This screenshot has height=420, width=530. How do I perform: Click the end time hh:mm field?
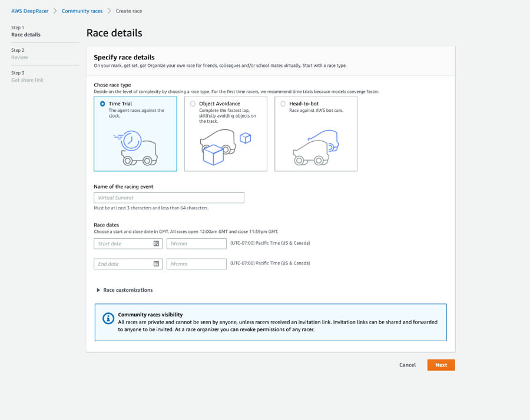(x=196, y=264)
